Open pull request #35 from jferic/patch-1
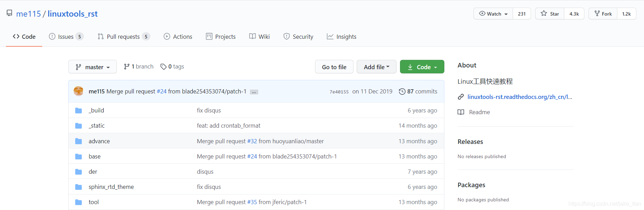Viewport: 644px width, 210px height. (x=252, y=202)
